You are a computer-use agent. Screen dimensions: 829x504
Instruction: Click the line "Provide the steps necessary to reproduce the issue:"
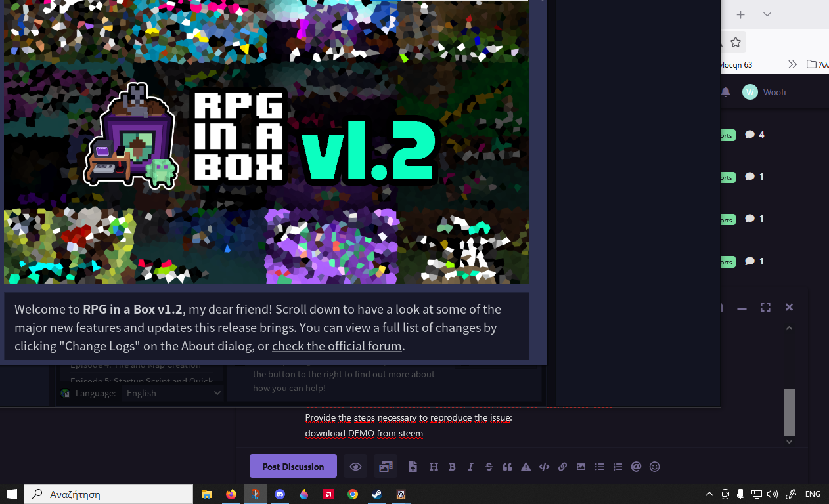click(409, 417)
